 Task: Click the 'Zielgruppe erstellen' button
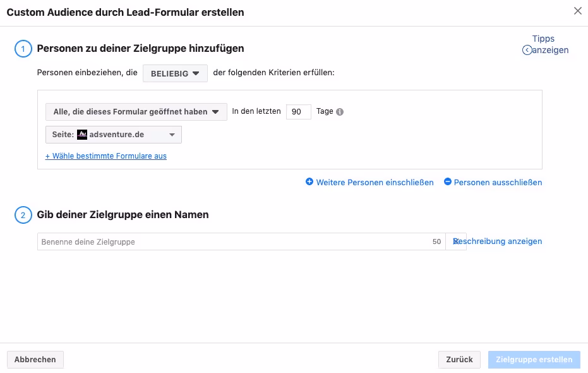point(534,360)
